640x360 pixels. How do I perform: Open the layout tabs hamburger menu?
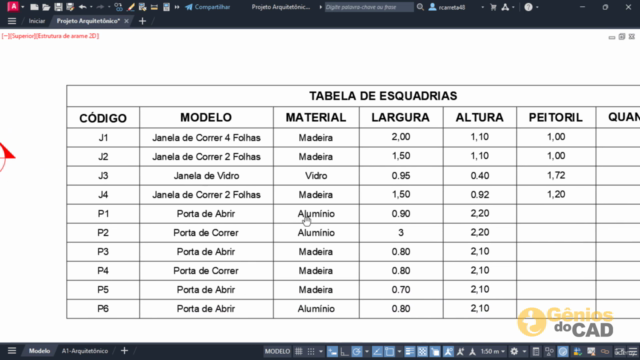[x=12, y=351]
